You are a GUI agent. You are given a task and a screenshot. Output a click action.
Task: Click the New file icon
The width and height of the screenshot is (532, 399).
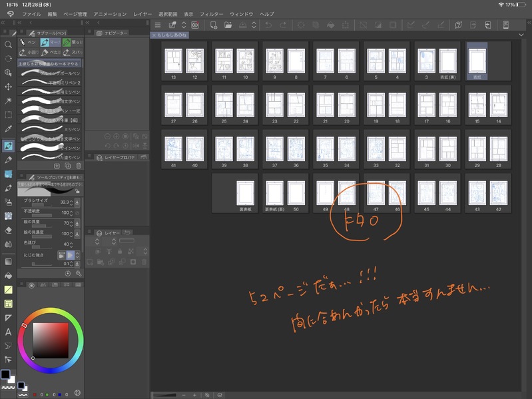[214, 25]
